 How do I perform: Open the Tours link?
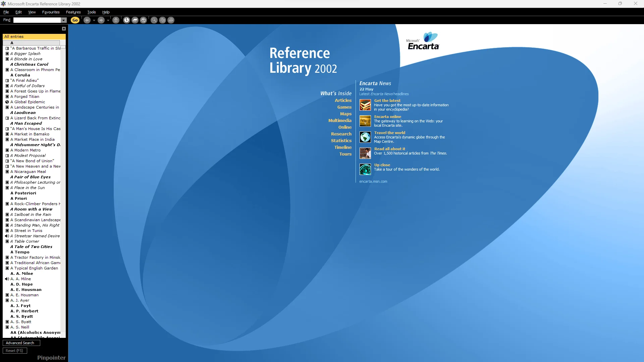coord(345,154)
